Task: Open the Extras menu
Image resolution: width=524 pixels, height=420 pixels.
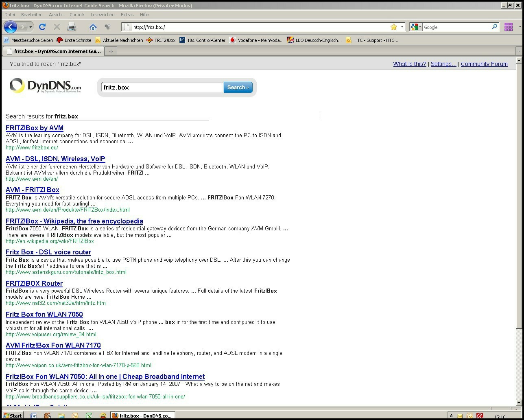Action: (127, 15)
